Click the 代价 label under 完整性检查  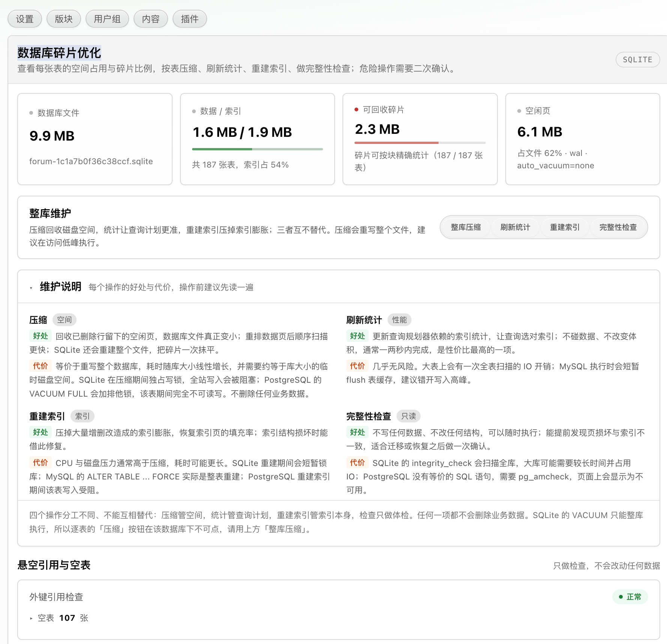pyautogui.click(x=358, y=463)
